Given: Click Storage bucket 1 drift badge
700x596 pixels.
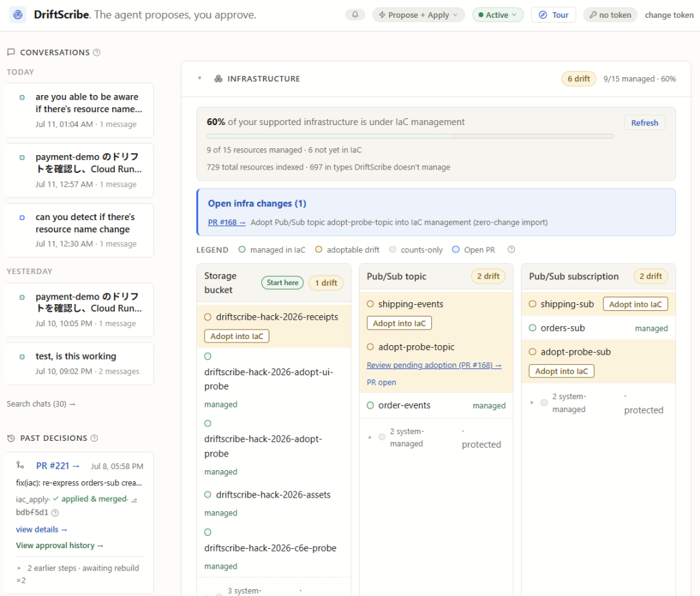Looking at the screenshot, I should [326, 282].
